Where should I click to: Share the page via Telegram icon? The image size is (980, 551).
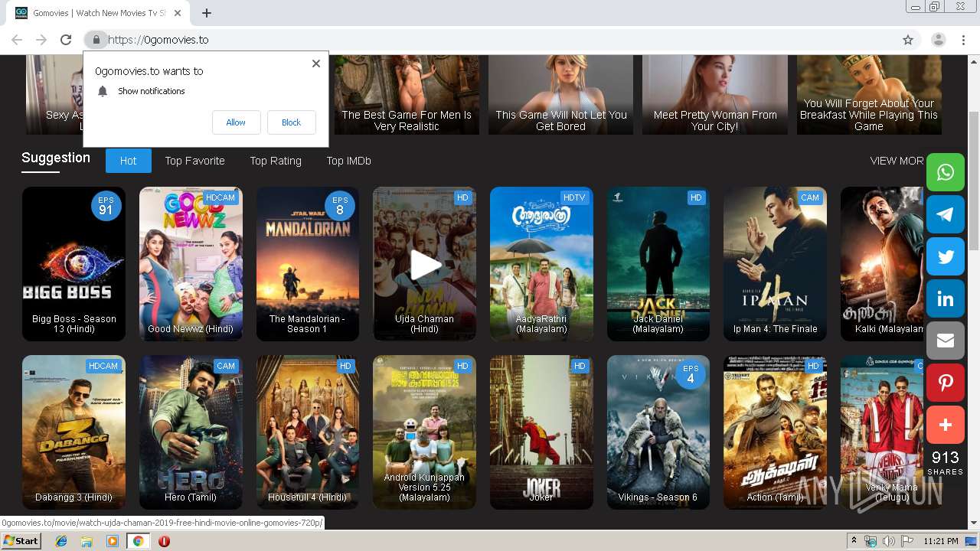click(x=946, y=215)
